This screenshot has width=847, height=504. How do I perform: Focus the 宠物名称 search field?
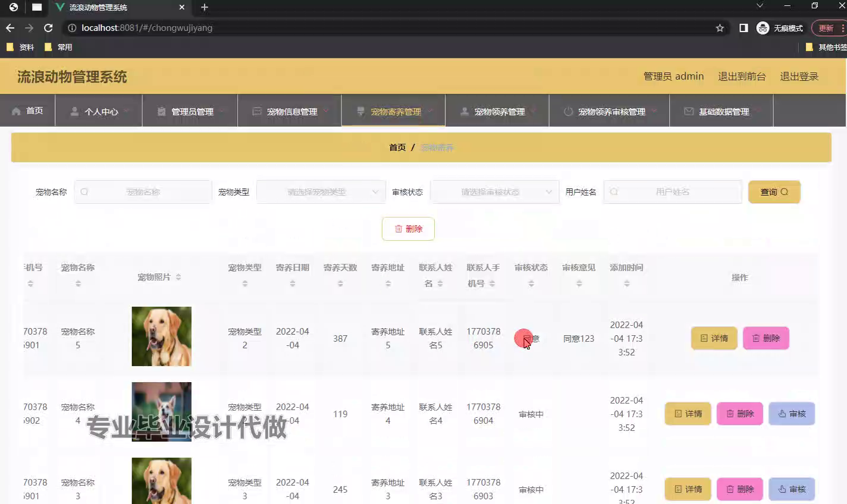click(x=143, y=192)
